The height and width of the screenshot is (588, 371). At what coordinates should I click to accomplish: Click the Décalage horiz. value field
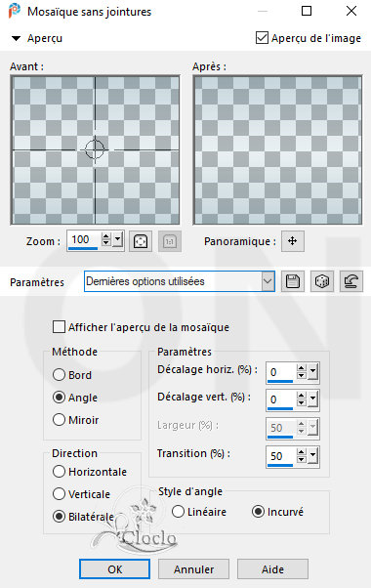(281, 372)
